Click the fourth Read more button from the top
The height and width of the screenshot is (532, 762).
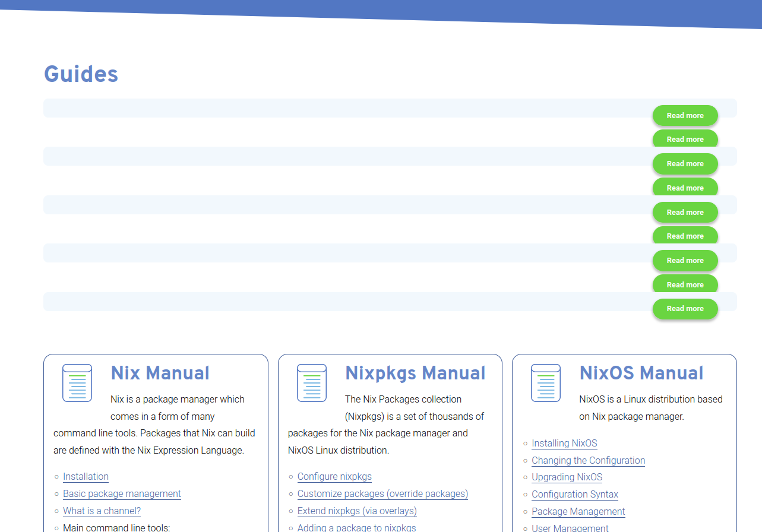685,187
